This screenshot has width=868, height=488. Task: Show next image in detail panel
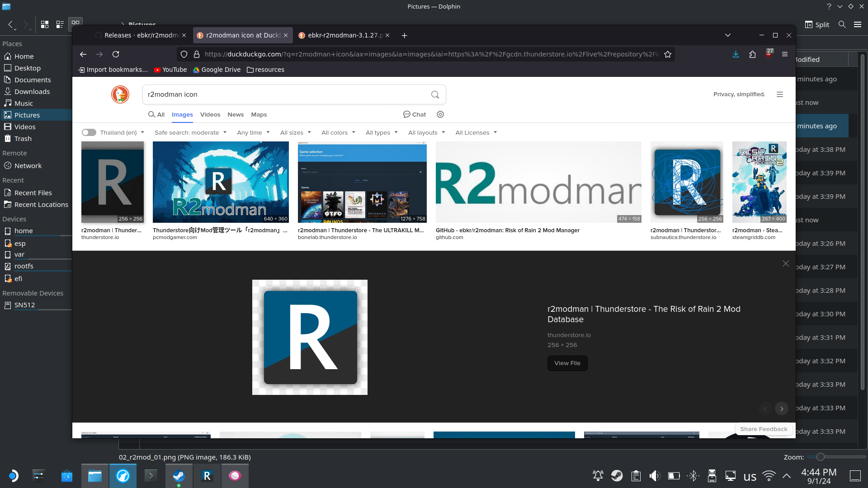tap(782, 408)
